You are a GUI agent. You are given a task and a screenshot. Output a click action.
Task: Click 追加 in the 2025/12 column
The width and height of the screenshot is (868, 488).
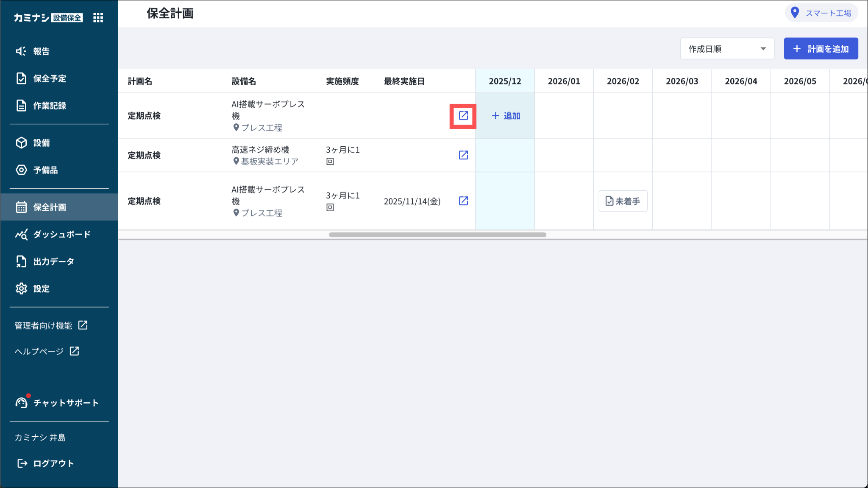tap(506, 116)
